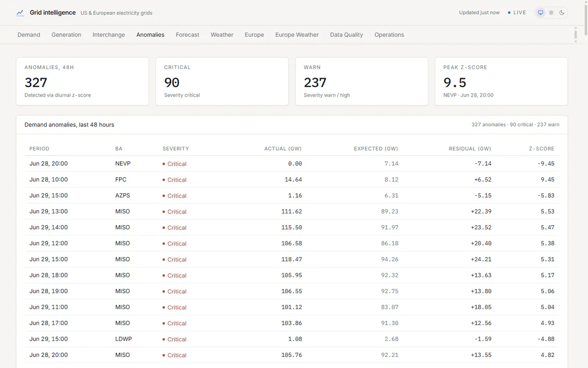Open the Generation tab
Image resolution: width=588 pixels, height=368 pixels.
(66, 35)
